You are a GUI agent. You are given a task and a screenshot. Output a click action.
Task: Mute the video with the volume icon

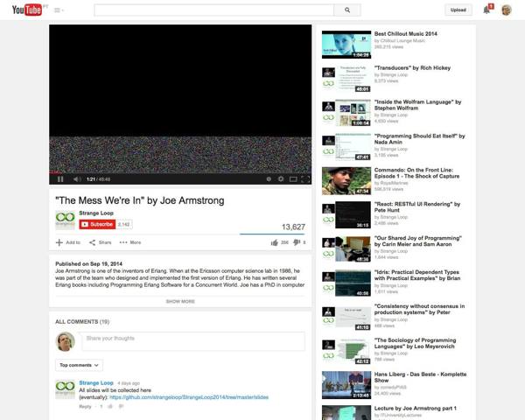[75, 179]
